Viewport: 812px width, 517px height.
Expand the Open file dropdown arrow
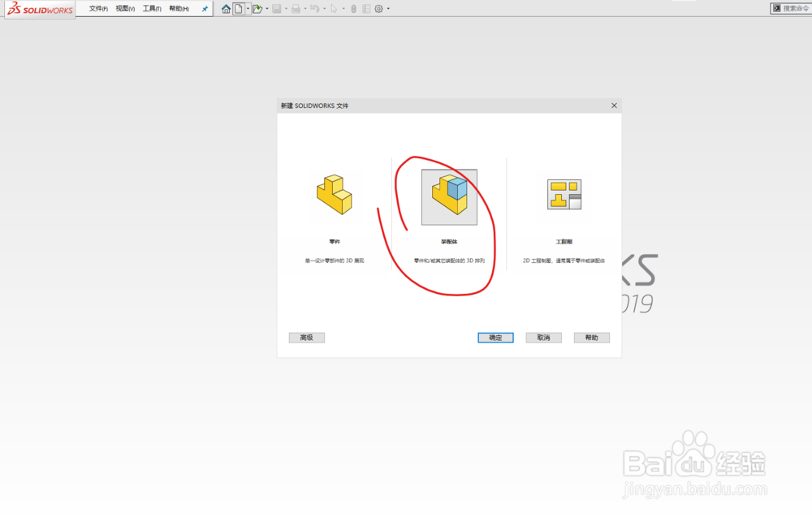coord(267,9)
